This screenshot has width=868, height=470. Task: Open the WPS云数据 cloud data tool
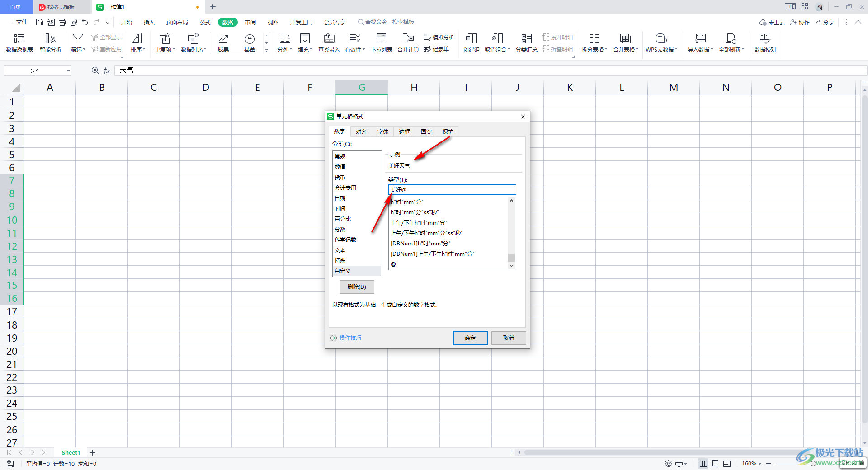click(x=661, y=43)
